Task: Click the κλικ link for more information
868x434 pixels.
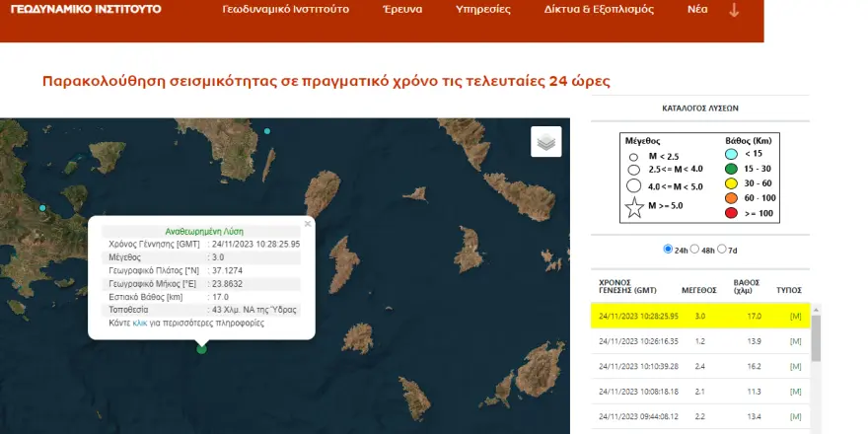Action: [x=141, y=323]
